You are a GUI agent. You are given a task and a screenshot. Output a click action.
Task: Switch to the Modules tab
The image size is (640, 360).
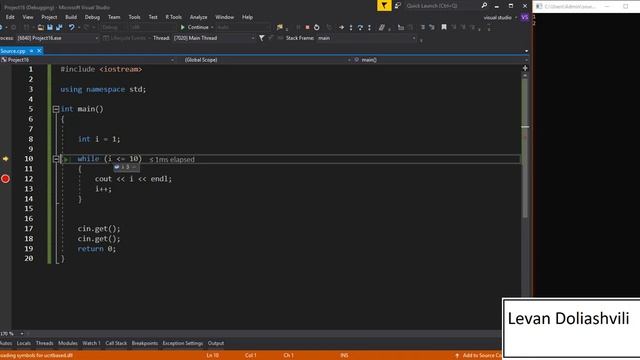click(68, 343)
